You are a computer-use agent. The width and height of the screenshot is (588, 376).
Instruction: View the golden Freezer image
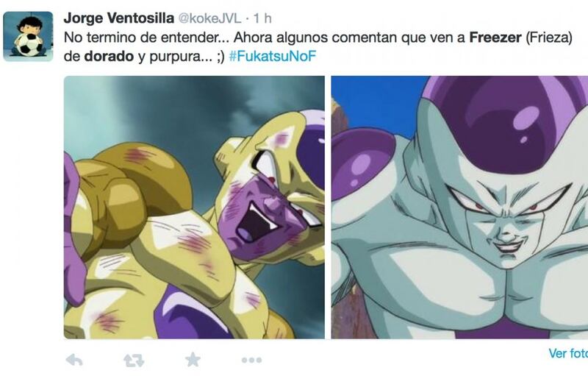click(x=194, y=207)
